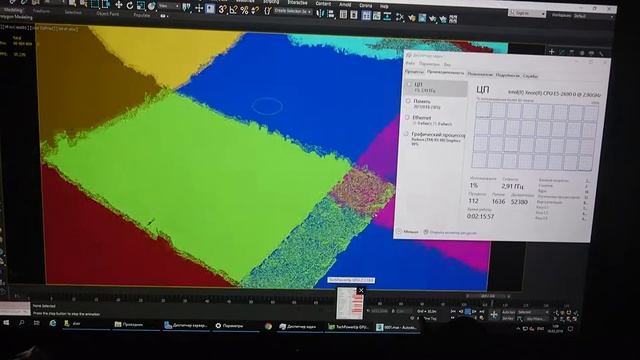Click the taskbar thumbnail preview image
Screen dimensions: 640x360
pyautogui.click(x=349, y=304)
